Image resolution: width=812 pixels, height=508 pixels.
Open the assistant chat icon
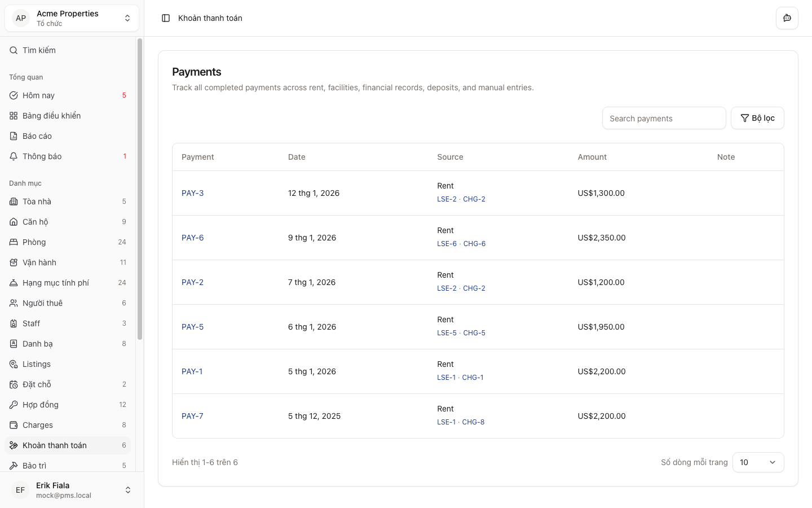[x=787, y=18]
